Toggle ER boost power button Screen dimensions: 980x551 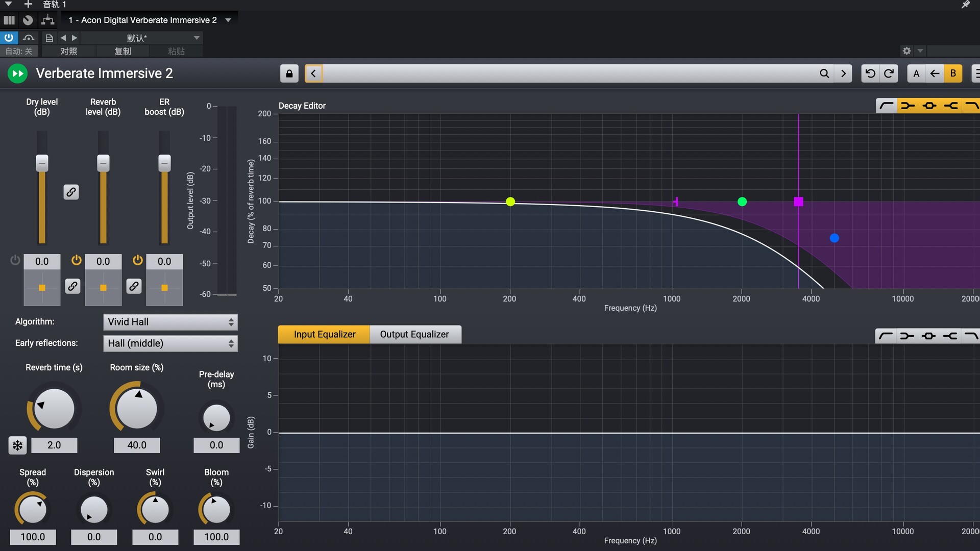click(x=138, y=260)
